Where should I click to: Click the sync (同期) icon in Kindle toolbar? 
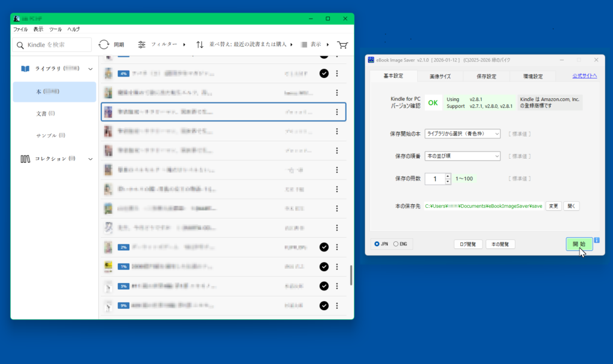pyautogui.click(x=104, y=45)
